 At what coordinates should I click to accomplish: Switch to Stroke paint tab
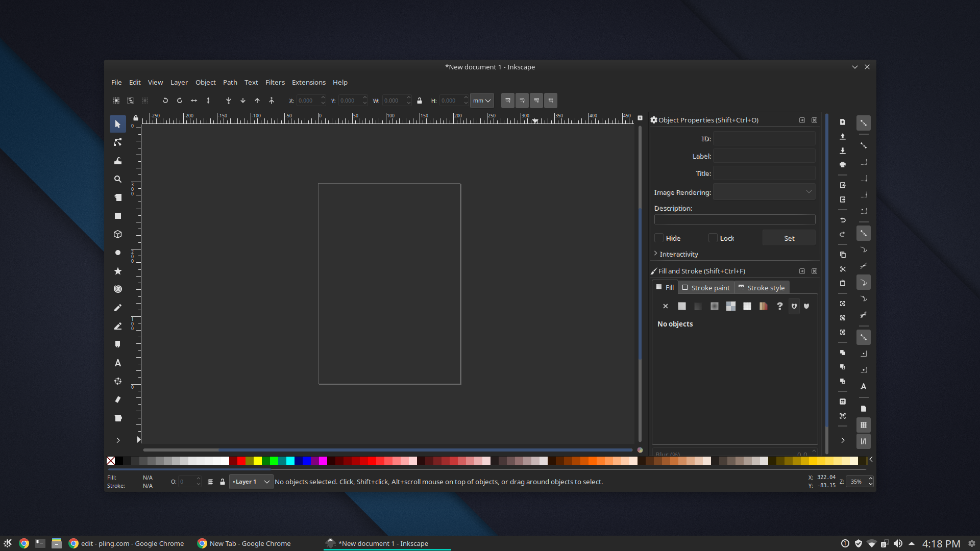tap(706, 288)
